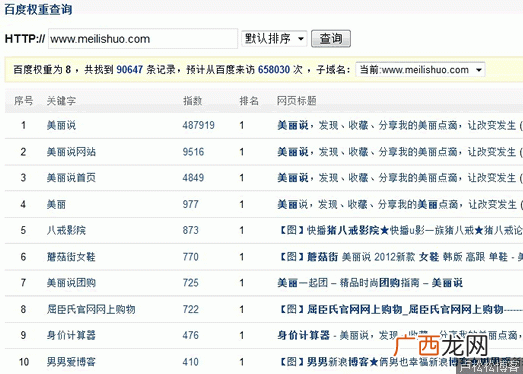Open keyword link 八戒影院

click(x=66, y=230)
